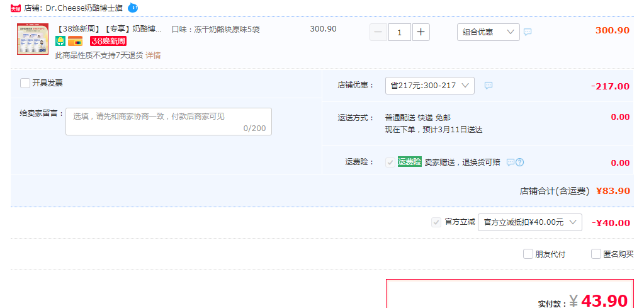Click the Tmall logo icon beside store name

[x=16, y=8]
